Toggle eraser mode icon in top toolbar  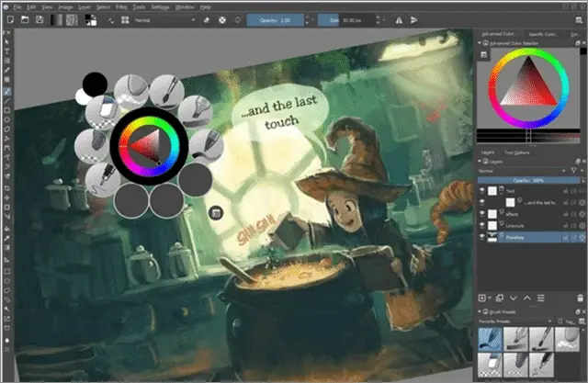(206, 20)
